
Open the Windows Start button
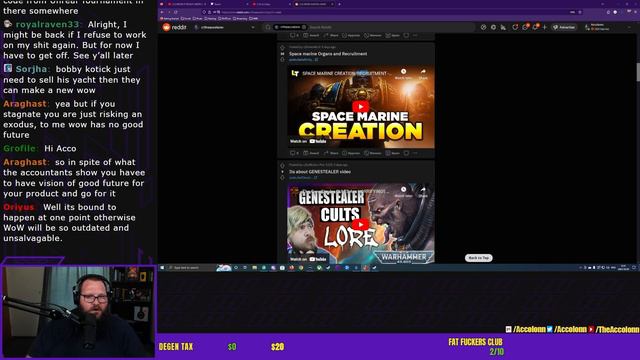tap(162, 268)
